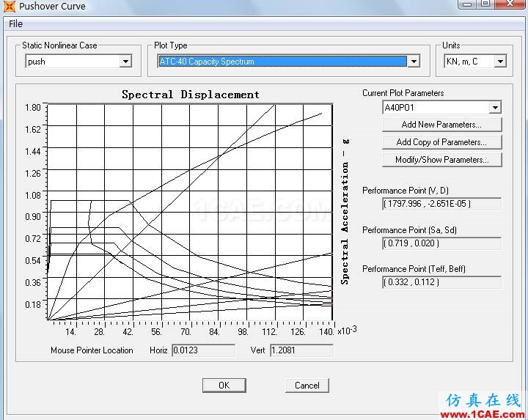The width and height of the screenshot is (528, 420).
Task: Click the 'Static Nonlinear Case' group label
Action: (59, 45)
